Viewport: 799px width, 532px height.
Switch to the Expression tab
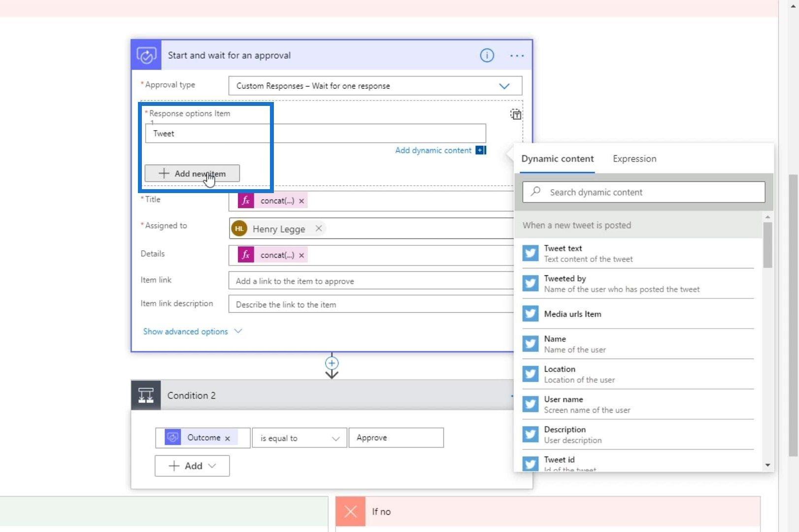coord(634,159)
